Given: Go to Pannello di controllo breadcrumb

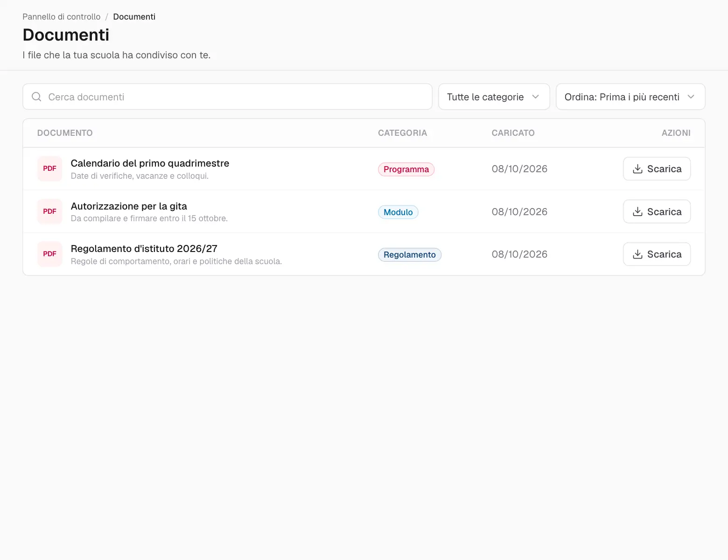Looking at the screenshot, I should pos(62,17).
